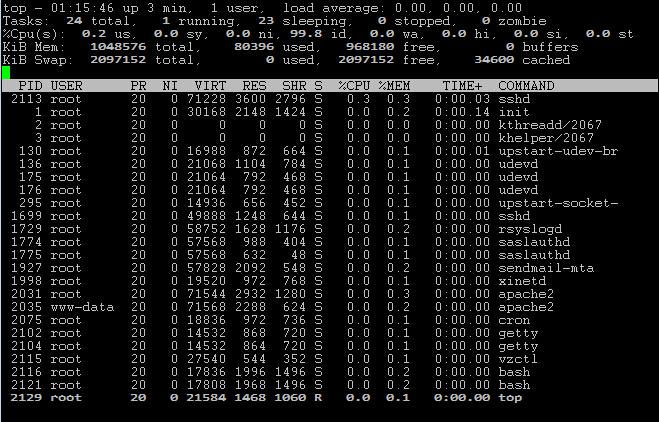Click the TIME+ column header
The image size is (659, 422).
(x=464, y=86)
